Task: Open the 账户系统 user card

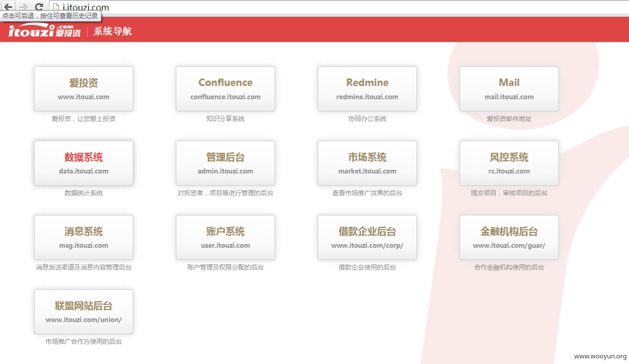Action: [x=226, y=237]
